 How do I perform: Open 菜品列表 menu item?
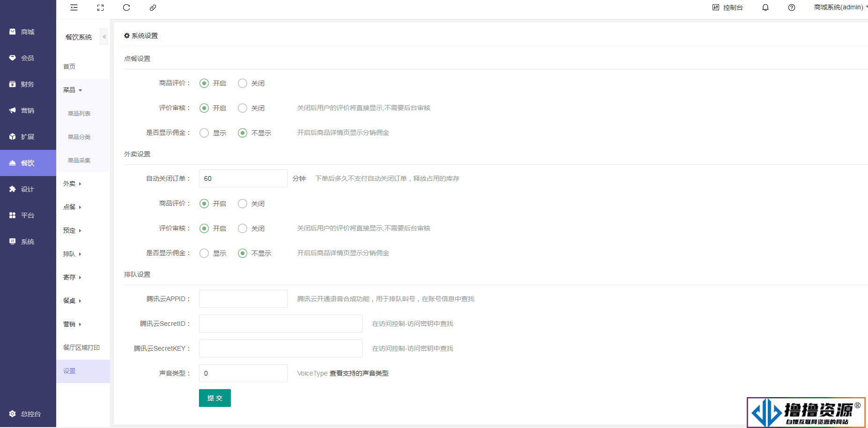[83, 113]
